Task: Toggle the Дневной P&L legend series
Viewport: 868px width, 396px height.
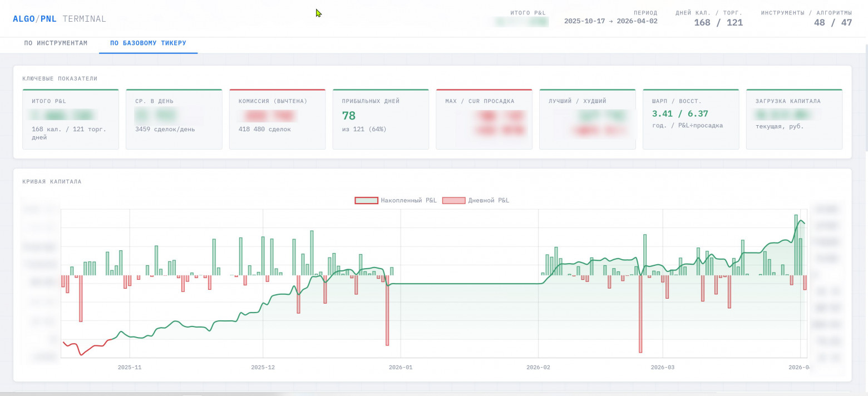Action: pos(476,200)
